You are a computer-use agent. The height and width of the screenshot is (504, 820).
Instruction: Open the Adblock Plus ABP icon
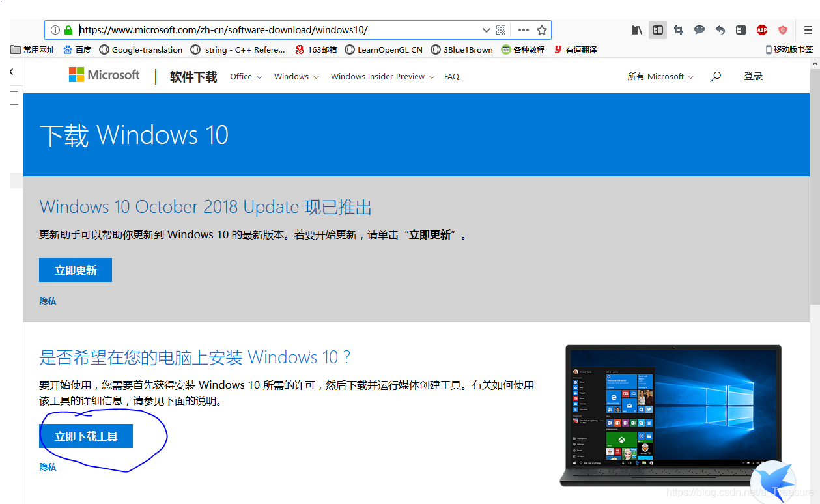(x=762, y=30)
